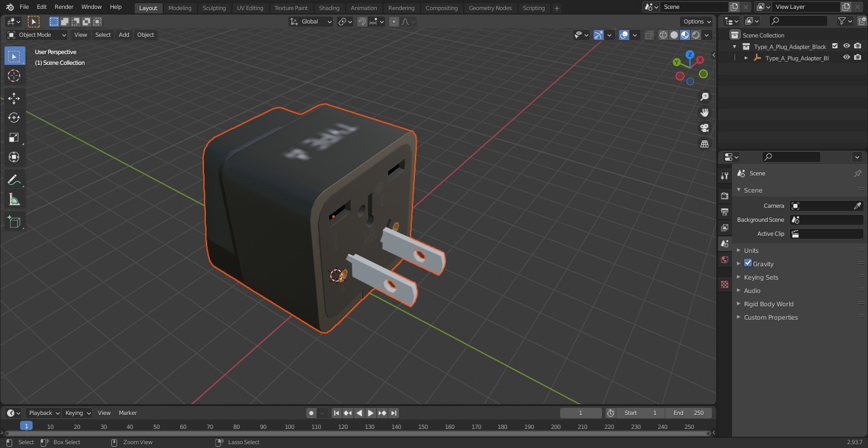The width and height of the screenshot is (868, 448).
Task: Click the current frame number field
Action: [x=581, y=413]
